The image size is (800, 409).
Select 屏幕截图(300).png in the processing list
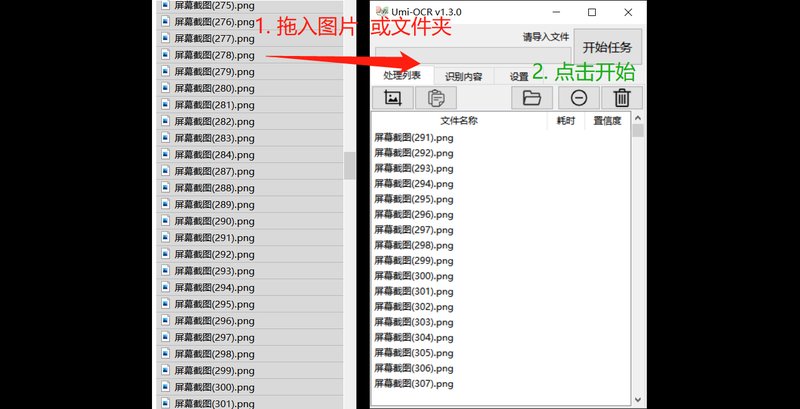click(x=413, y=276)
